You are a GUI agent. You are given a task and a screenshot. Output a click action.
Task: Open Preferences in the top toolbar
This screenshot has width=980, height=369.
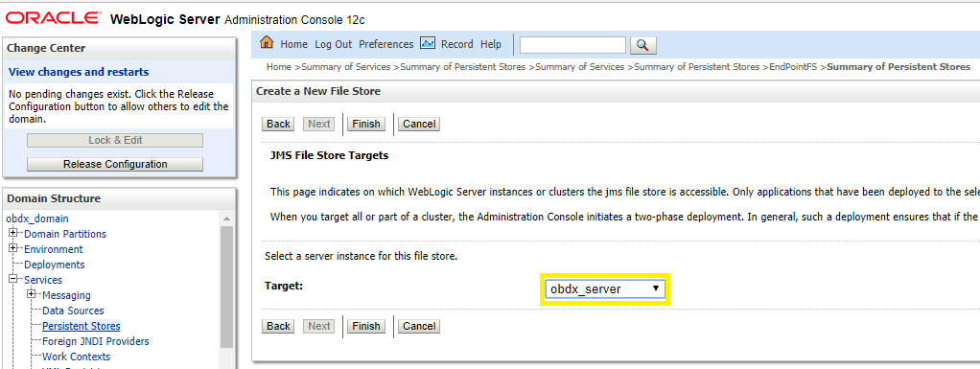coord(386,44)
